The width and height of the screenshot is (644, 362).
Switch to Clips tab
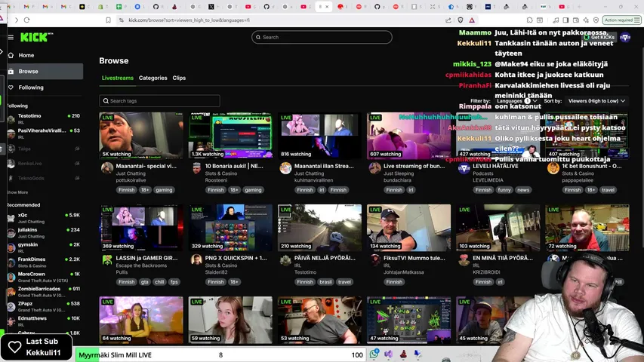179,78
